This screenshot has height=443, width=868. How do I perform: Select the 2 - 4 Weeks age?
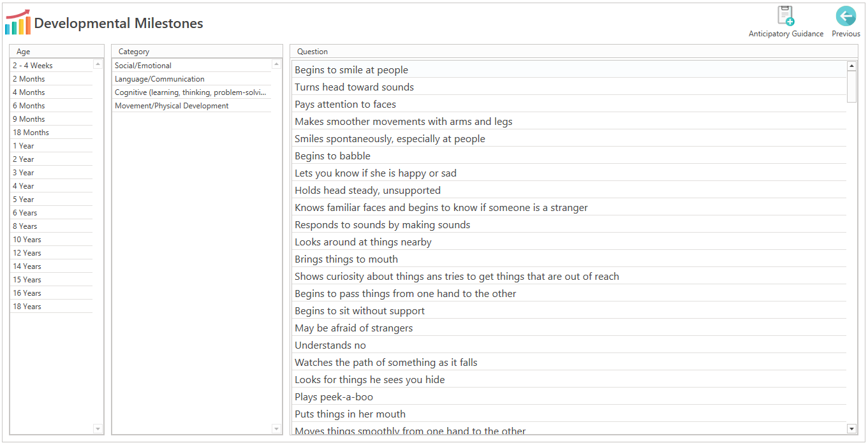[51, 66]
